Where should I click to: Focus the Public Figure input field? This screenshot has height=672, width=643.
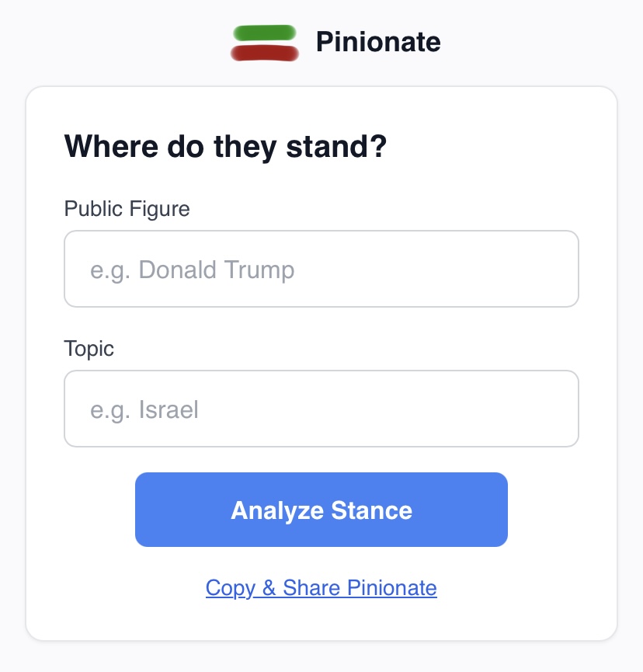[x=321, y=269]
